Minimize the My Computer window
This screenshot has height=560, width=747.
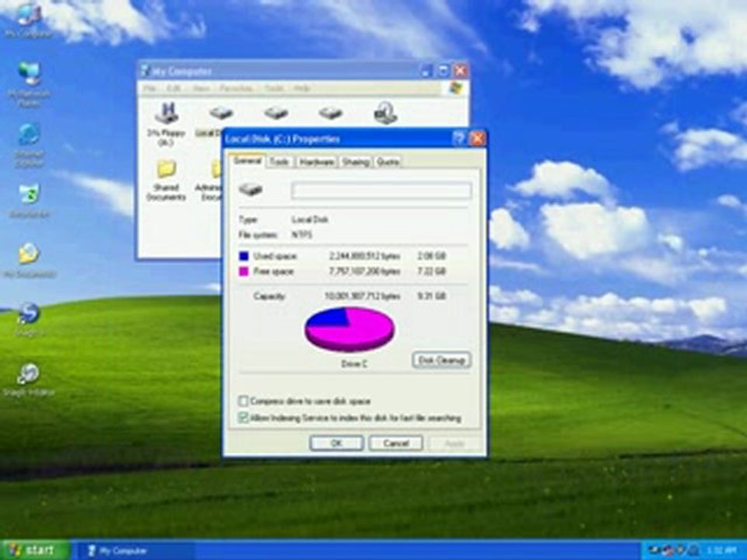coord(426,71)
